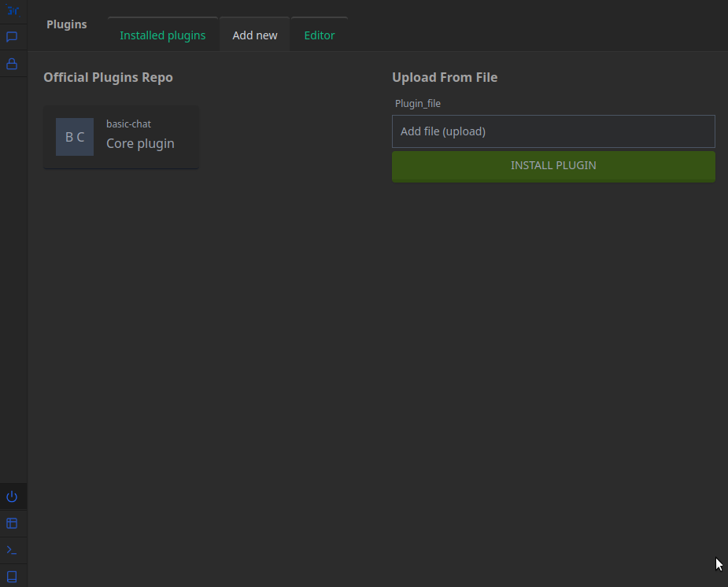The image size is (728, 587).
Task: Click the B C plugin avatar
Action: point(75,137)
